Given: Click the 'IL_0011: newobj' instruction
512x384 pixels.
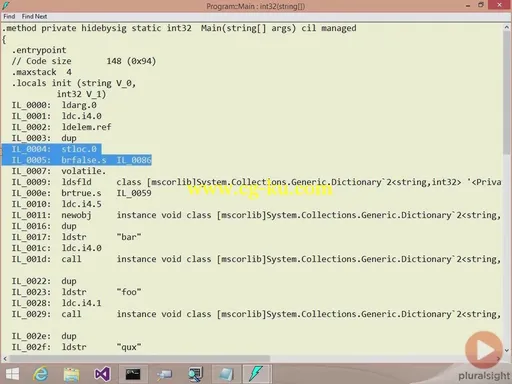Looking at the screenshot, I should (x=51, y=215).
